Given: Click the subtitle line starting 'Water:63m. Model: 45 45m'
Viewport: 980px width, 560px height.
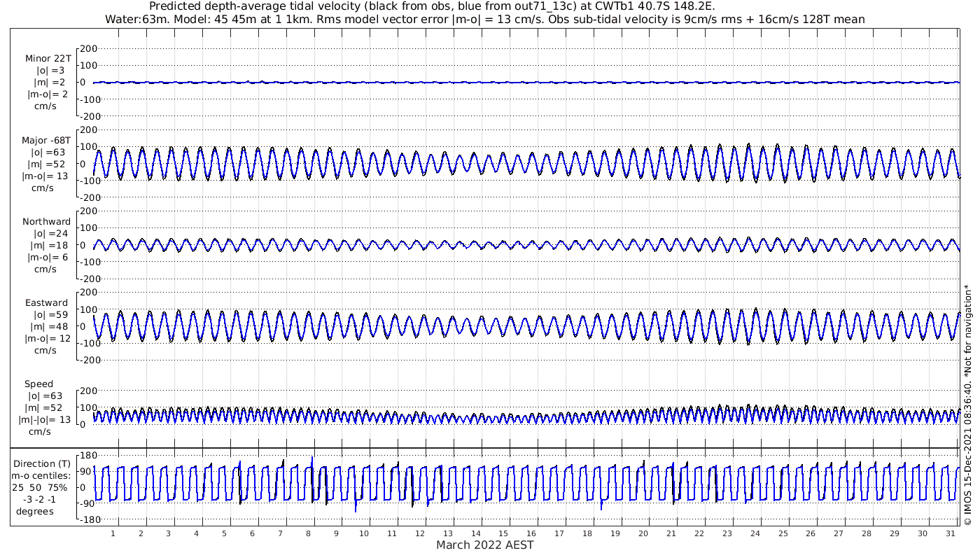Looking at the screenshot, I should (x=484, y=20).
